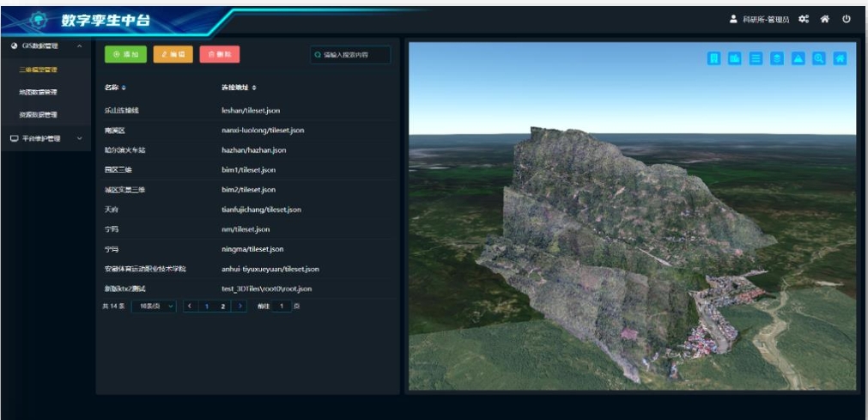868x420 pixels.
Task: Open the list icon in map toolbar
Action: pyautogui.click(x=756, y=58)
